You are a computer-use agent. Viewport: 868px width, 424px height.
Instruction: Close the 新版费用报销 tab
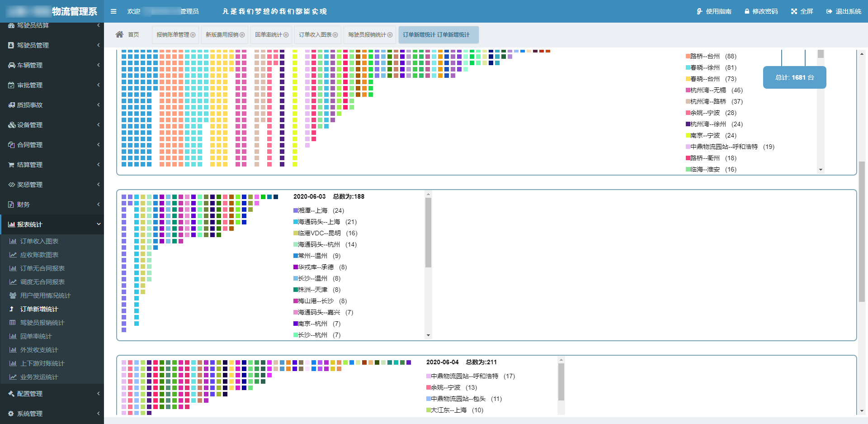[x=242, y=35]
